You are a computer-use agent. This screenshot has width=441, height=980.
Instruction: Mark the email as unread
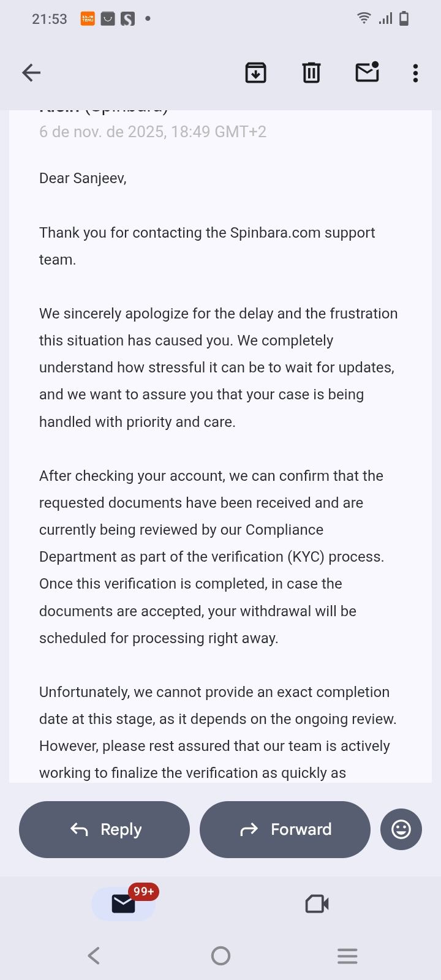[367, 72]
